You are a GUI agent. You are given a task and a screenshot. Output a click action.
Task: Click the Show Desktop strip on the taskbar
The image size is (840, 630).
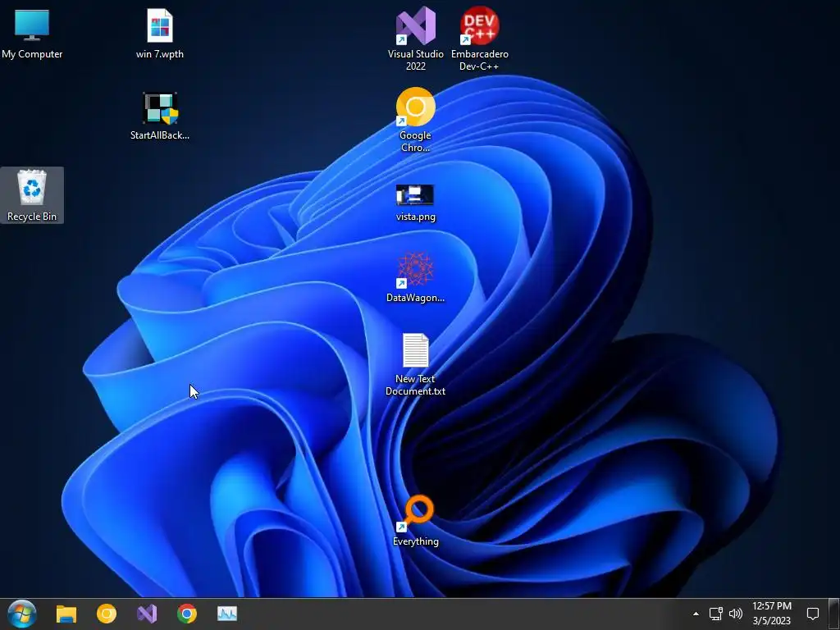click(834, 614)
